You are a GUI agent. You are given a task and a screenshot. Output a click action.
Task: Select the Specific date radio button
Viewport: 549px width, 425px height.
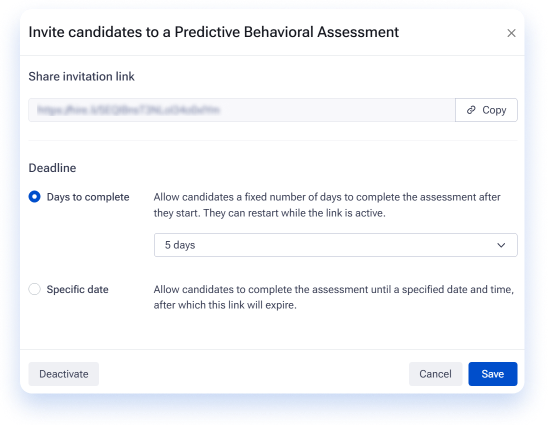[34, 289]
